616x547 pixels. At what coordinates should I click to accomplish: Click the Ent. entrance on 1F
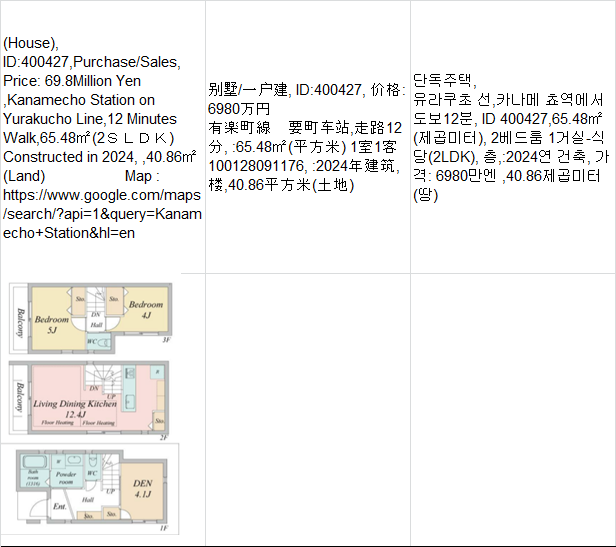pos(61,507)
